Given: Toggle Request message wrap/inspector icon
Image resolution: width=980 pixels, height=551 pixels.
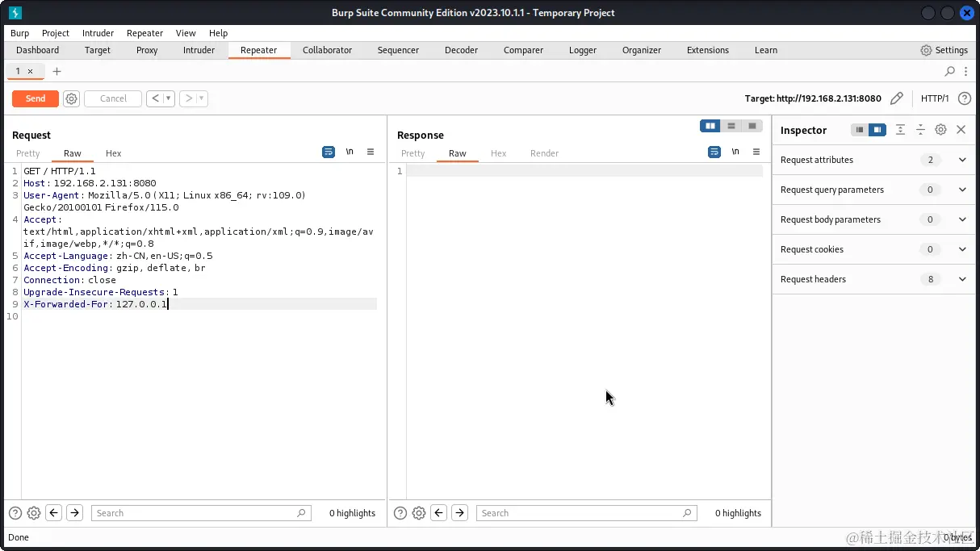Looking at the screenshot, I should [329, 152].
